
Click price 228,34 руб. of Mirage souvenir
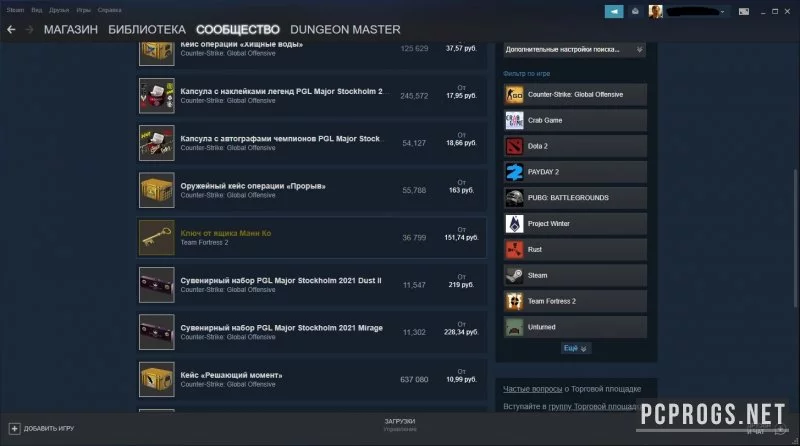(x=461, y=332)
